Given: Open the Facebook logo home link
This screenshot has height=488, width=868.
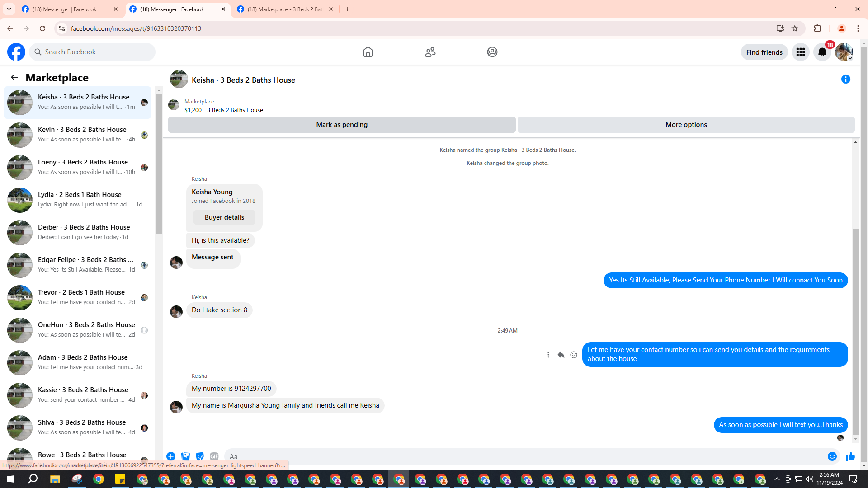Looking at the screenshot, I should pyautogui.click(x=16, y=52).
